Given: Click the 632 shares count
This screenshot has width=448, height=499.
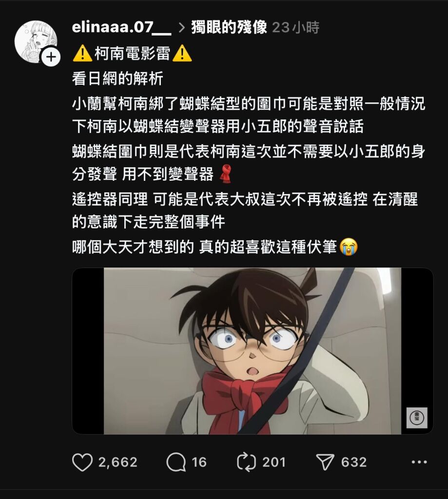Looking at the screenshot, I should pyautogui.click(x=354, y=462).
